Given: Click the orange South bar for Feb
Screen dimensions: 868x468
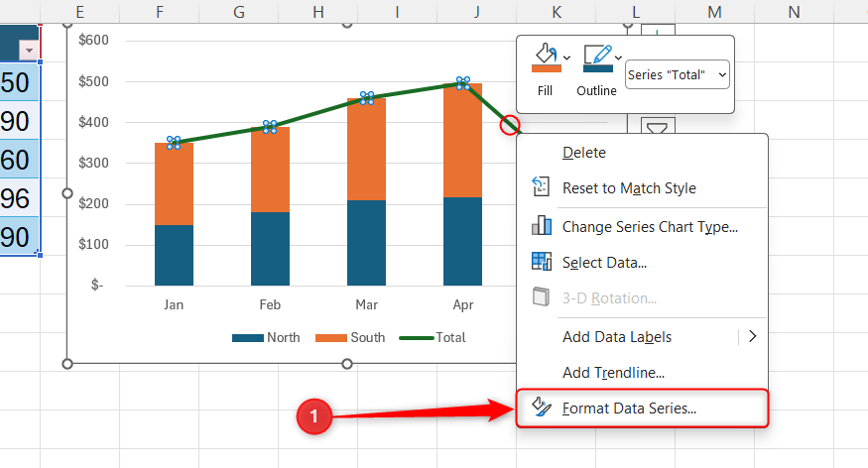Looking at the screenshot, I should click(270, 170).
